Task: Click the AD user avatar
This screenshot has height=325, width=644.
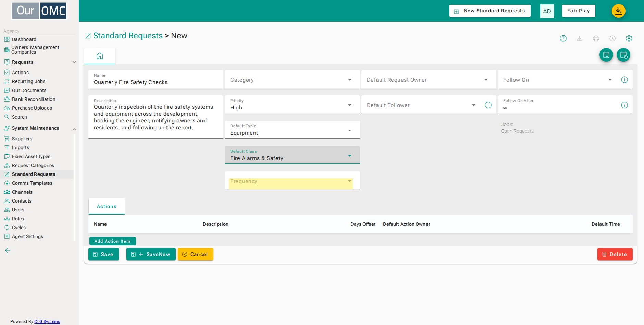Action: [547, 11]
